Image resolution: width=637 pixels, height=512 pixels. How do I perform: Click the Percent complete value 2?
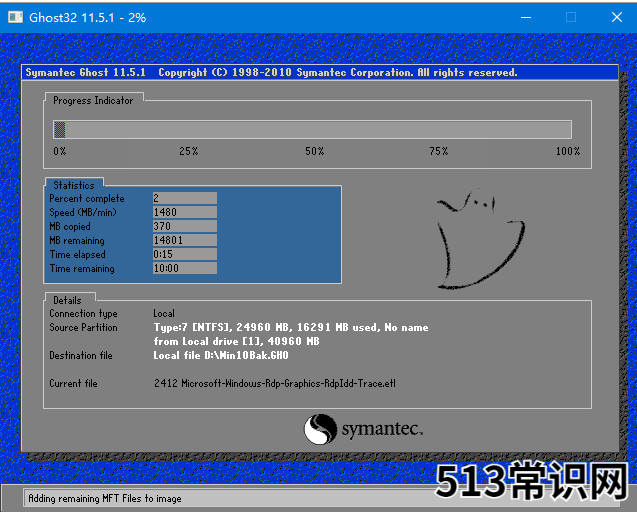point(185,198)
